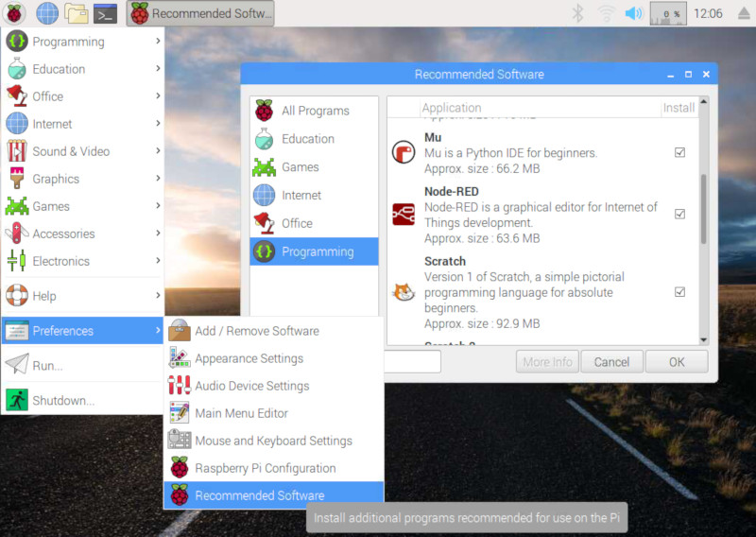Click the Recommended Software taskbar button

click(x=200, y=13)
